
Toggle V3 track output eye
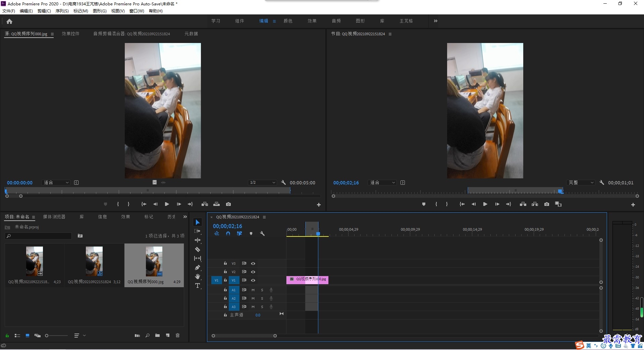click(253, 264)
